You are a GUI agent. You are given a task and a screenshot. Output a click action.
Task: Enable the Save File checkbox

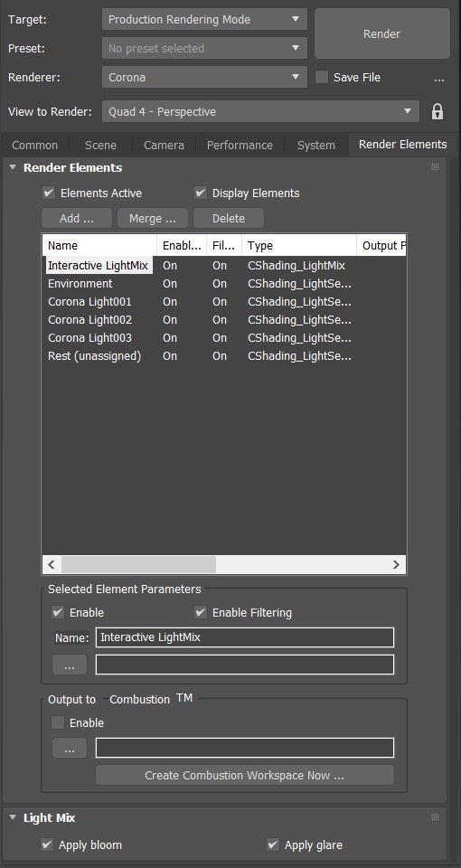[322, 78]
